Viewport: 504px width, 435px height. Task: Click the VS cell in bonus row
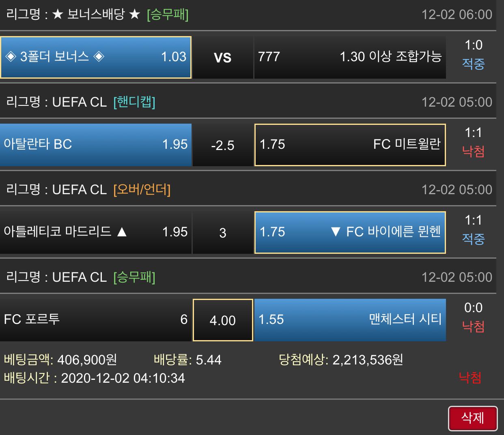[x=223, y=58]
